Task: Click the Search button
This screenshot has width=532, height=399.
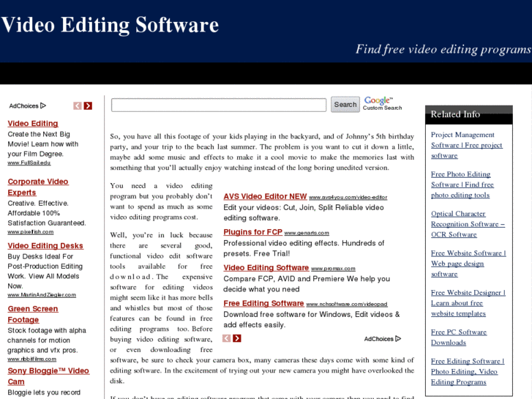Action: click(x=345, y=105)
